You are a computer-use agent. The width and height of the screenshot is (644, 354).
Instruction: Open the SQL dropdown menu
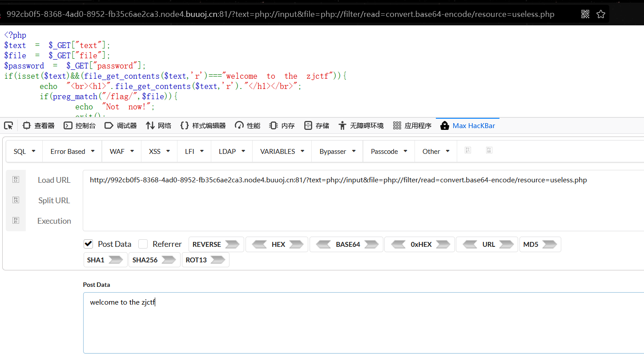pyautogui.click(x=24, y=151)
